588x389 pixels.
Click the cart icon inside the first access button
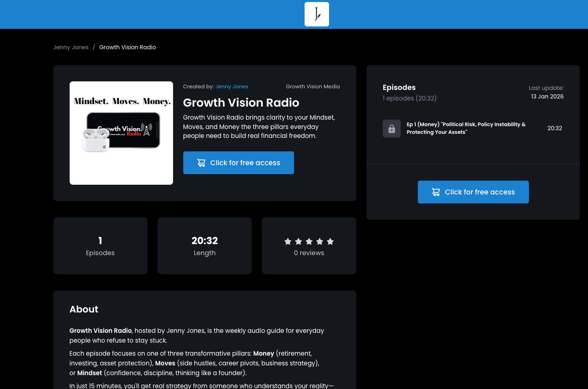201,163
